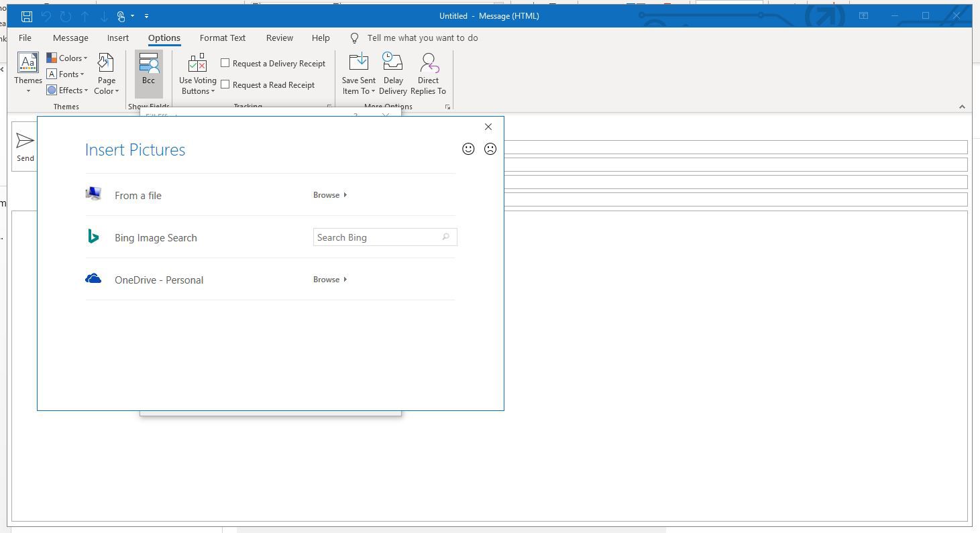Image resolution: width=980 pixels, height=533 pixels.
Task: Click the Save icon in title bar
Action: pos(27,16)
